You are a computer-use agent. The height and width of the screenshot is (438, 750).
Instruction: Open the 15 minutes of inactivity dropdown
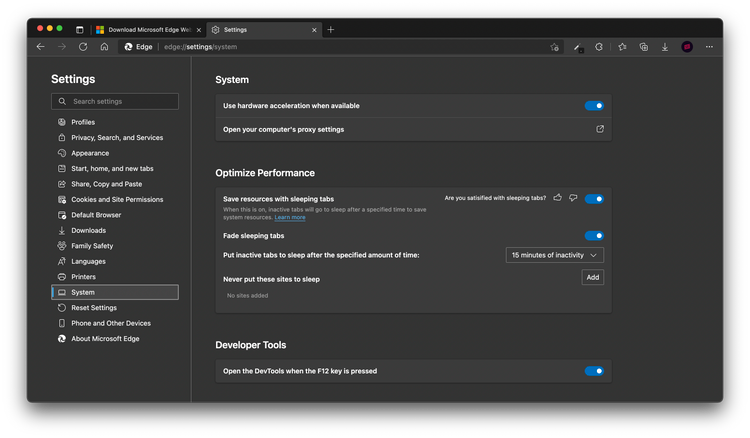[x=554, y=255]
